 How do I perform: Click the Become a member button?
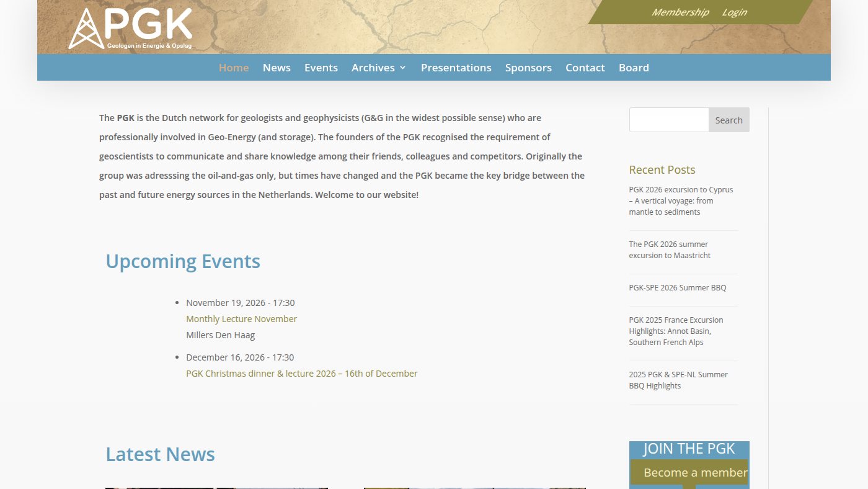(x=689, y=472)
